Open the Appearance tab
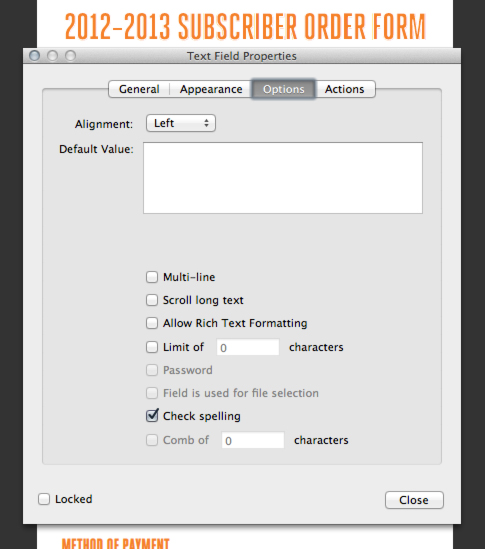 [x=211, y=89]
